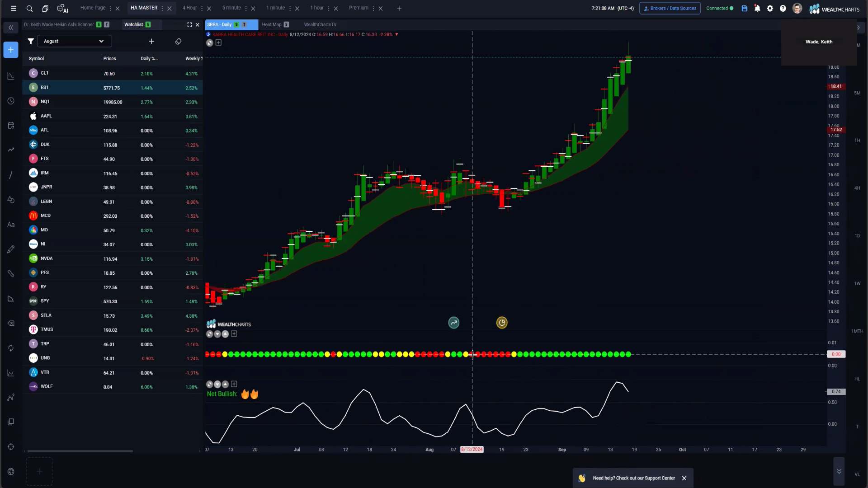Toggle the S badge on SBRA - Daily tab
The image size is (868, 488).
[x=236, y=25]
